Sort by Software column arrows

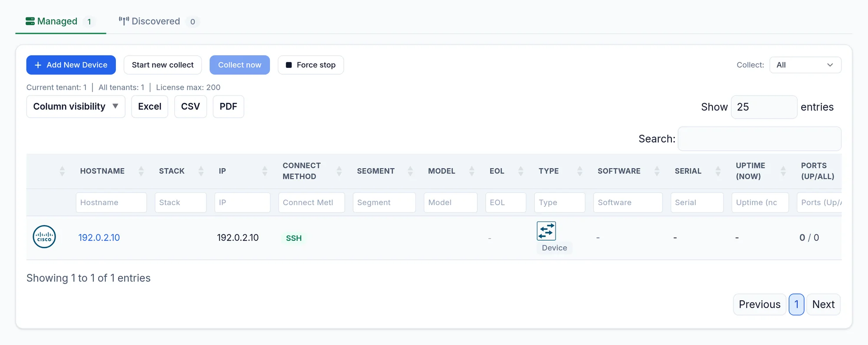pyautogui.click(x=657, y=171)
